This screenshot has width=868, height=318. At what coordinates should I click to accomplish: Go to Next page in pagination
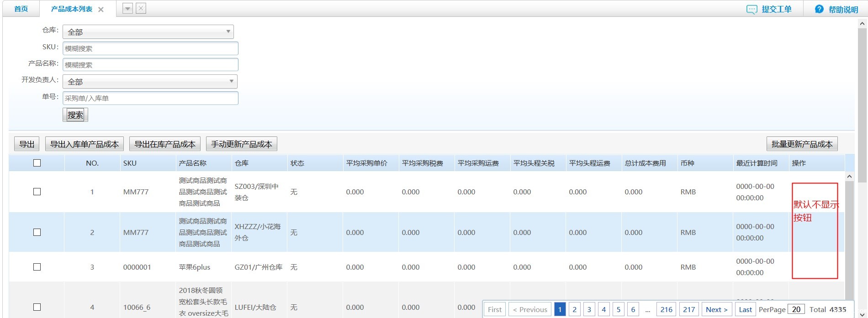tap(716, 309)
